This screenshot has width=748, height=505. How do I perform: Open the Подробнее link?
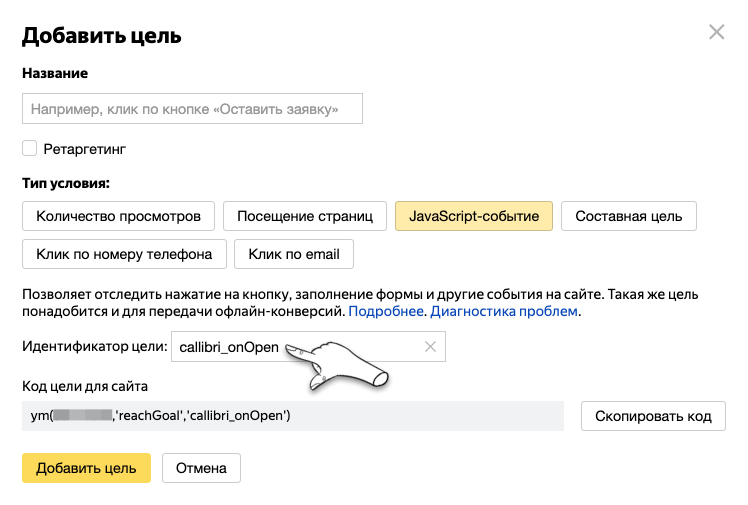[x=387, y=312]
